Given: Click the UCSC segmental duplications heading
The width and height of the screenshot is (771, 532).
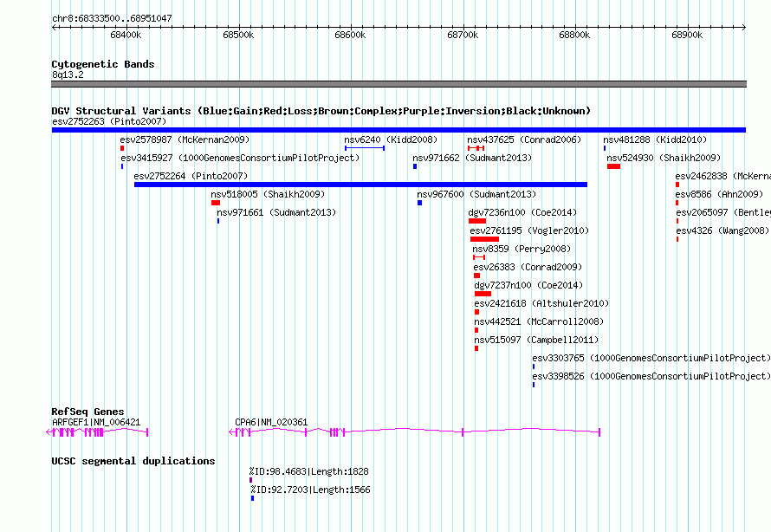Looking at the screenshot, I should click(133, 461).
